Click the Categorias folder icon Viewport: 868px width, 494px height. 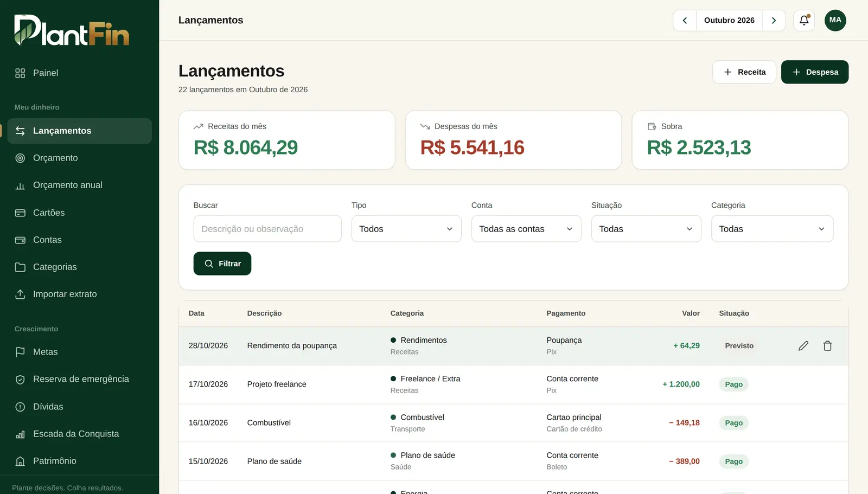[x=20, y=267]
